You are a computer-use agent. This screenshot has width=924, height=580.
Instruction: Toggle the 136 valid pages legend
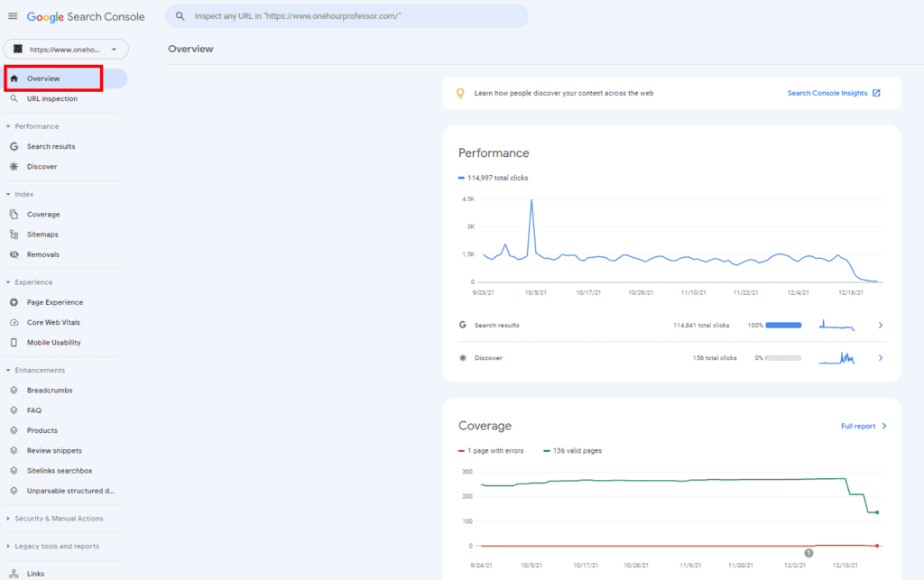tap(573, 450)
